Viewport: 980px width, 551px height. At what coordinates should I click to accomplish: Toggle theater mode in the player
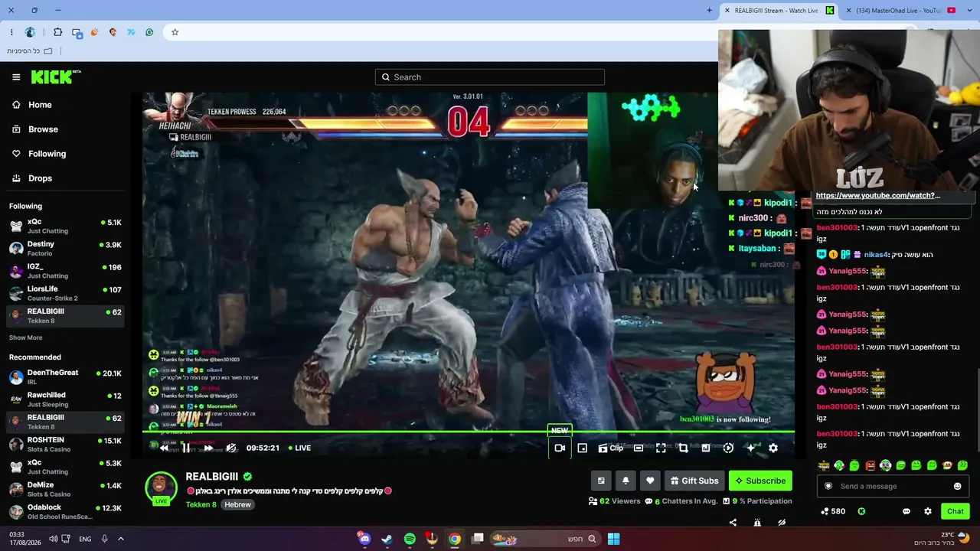pyautogui.click(x=638, y=448)
